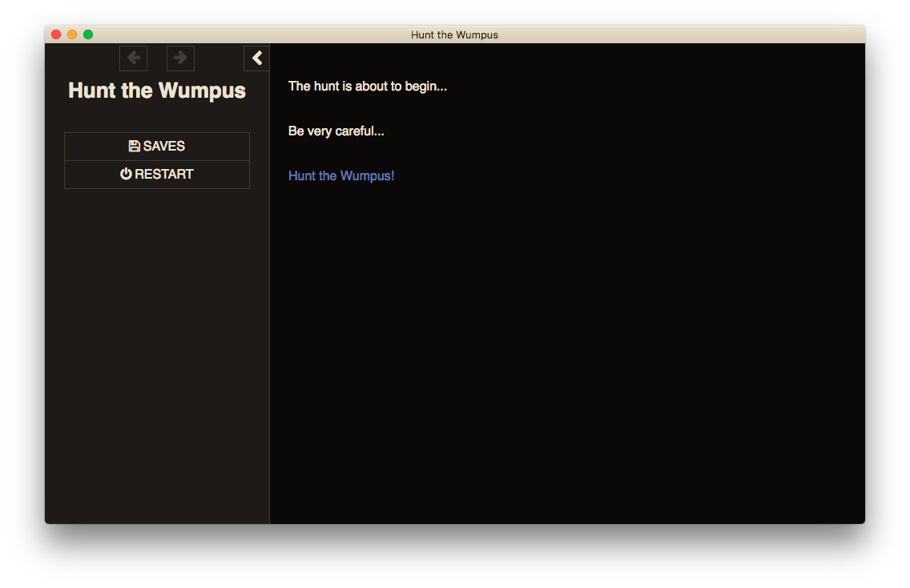
Task: Click 'The hunt is about to begin...' text
Action: coord(368,87)
